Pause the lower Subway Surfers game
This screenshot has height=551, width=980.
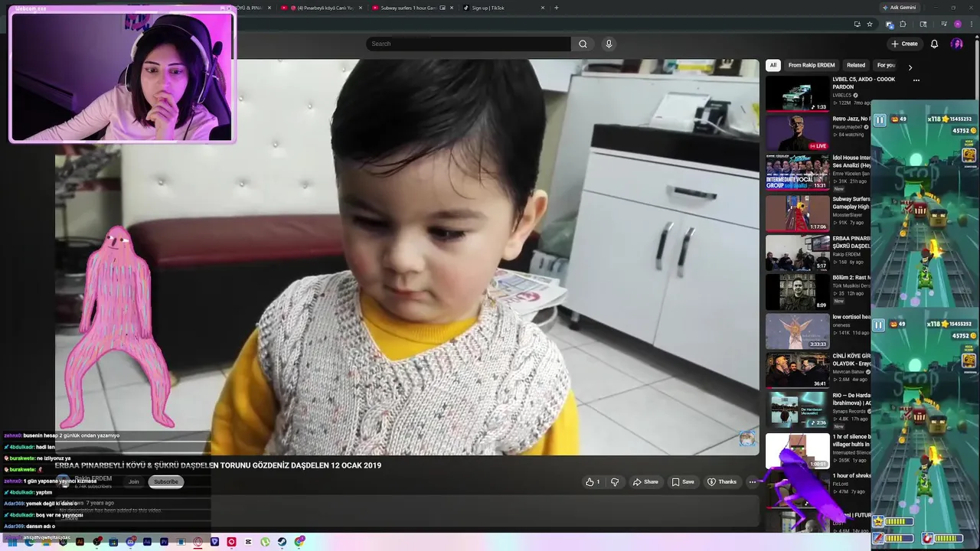(x=879, y=325)
